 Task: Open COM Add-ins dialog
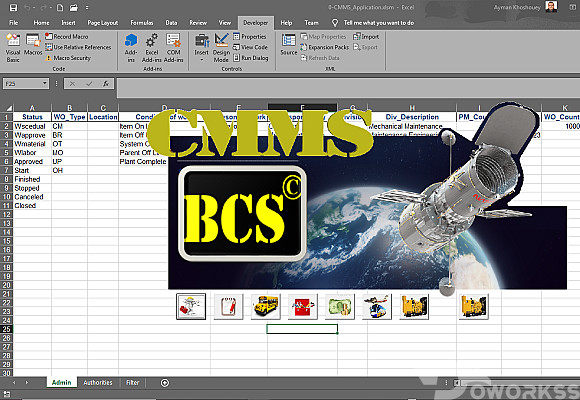coord(173,47)
